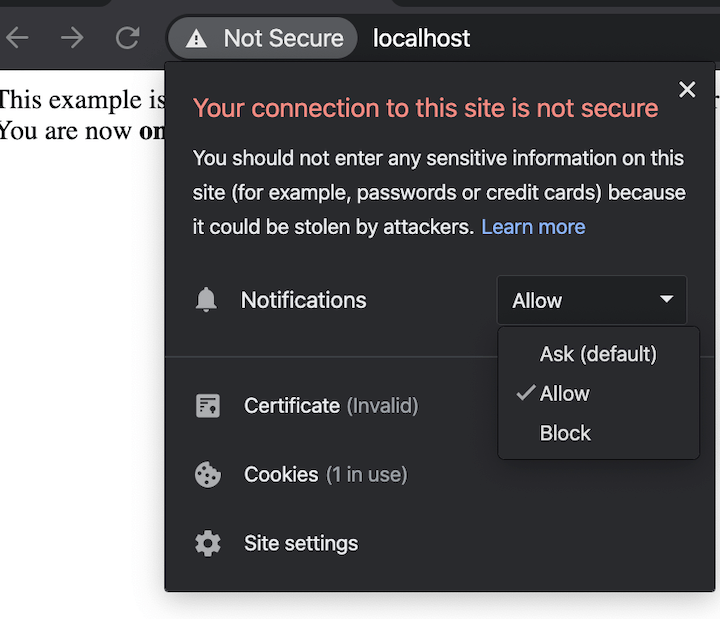
Task: Choose the checked Allow option
Action: [x=565, y=394]
